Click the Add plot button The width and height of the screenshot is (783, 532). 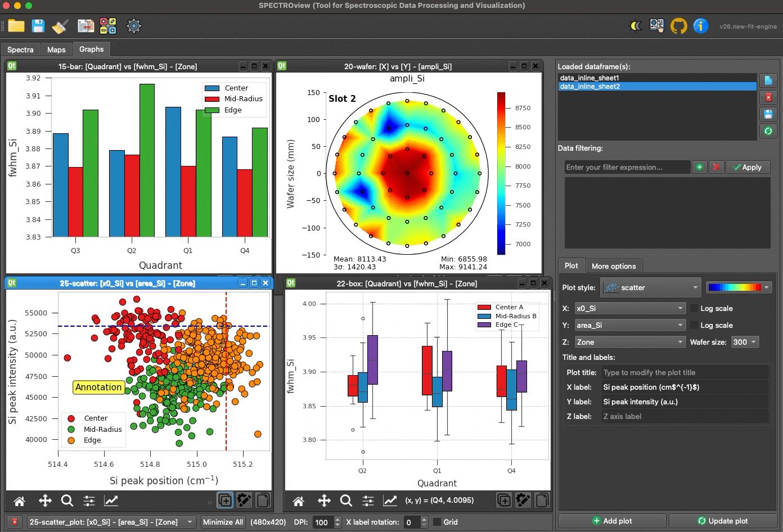click(612, 521)
